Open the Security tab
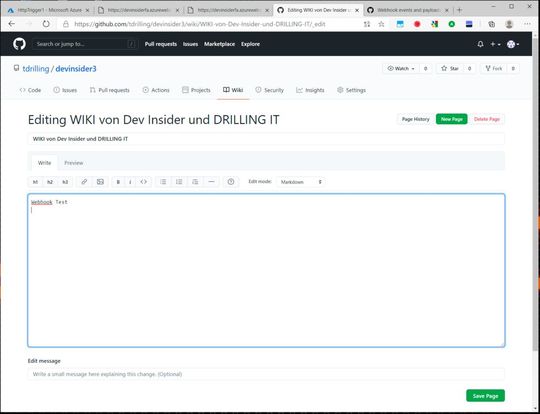540x414 pixels. point(270,90)
